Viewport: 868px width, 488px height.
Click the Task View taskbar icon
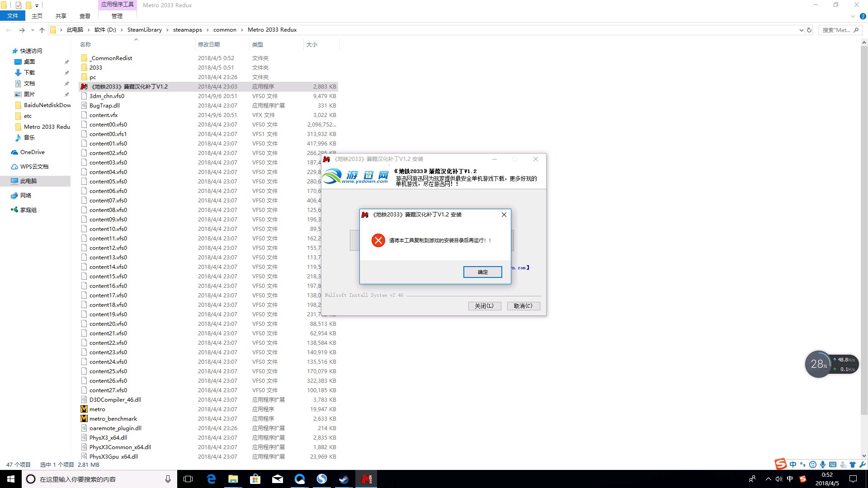[x=188, y=479]
